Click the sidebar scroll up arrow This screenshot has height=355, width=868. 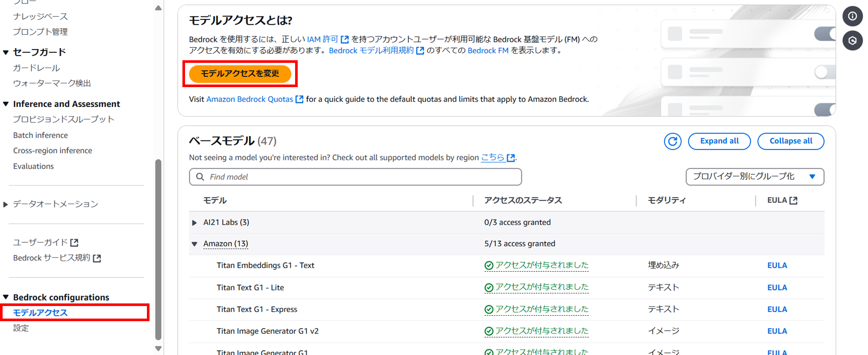158,8
